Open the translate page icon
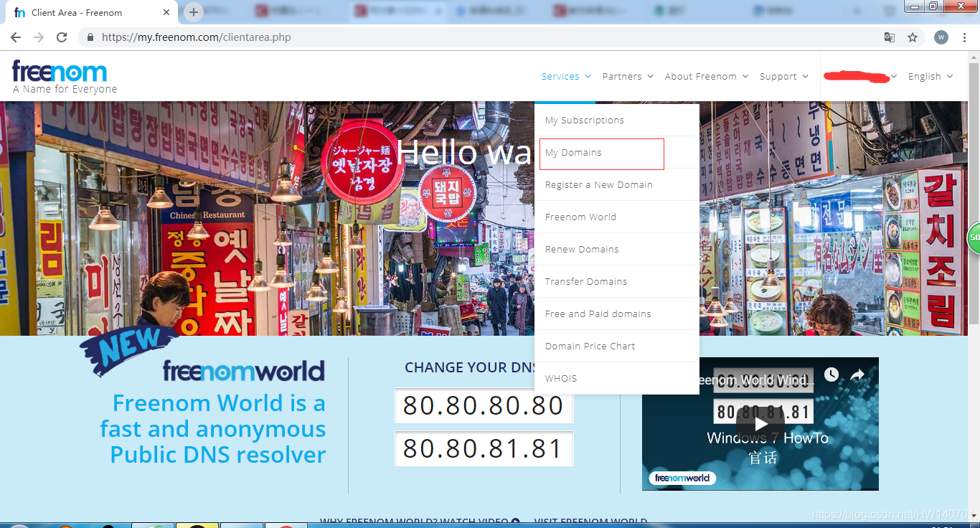Screen dimensions: 980x528 pos(890,37)
